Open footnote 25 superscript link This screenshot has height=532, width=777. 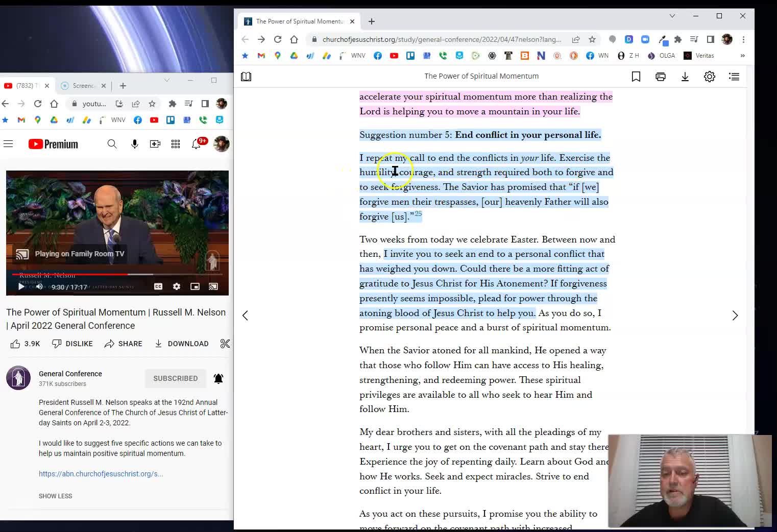click(418, 214)
